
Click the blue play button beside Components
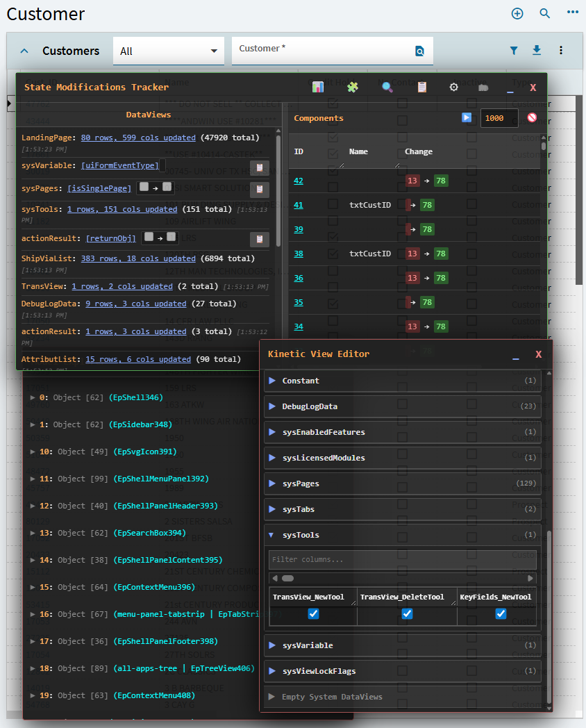click(x=467, y=117)
